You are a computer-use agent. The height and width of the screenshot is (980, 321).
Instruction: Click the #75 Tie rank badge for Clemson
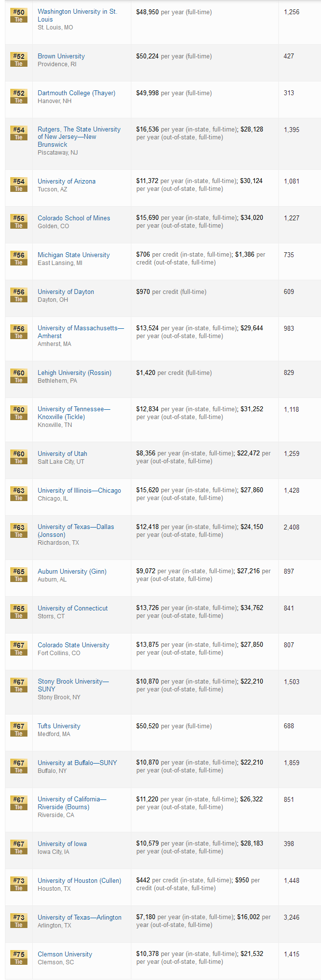coord(19,957)
